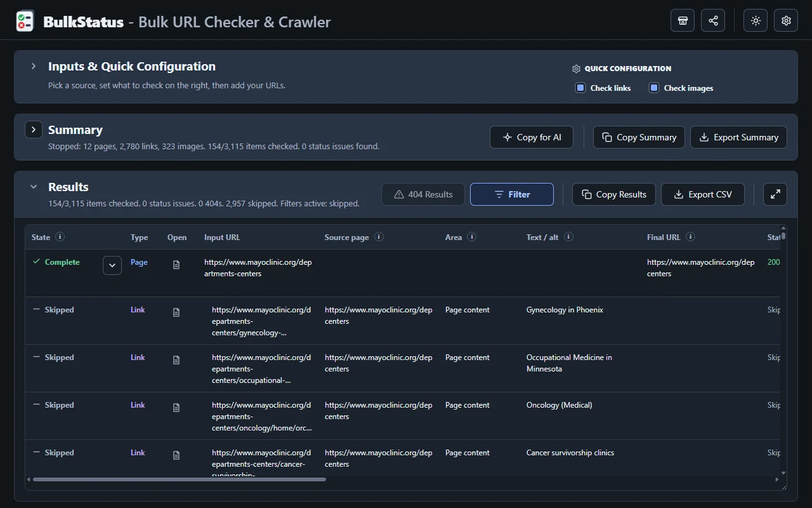Click the oncology/home input URL
Screen dimensions: 812x508
[262, 417]
